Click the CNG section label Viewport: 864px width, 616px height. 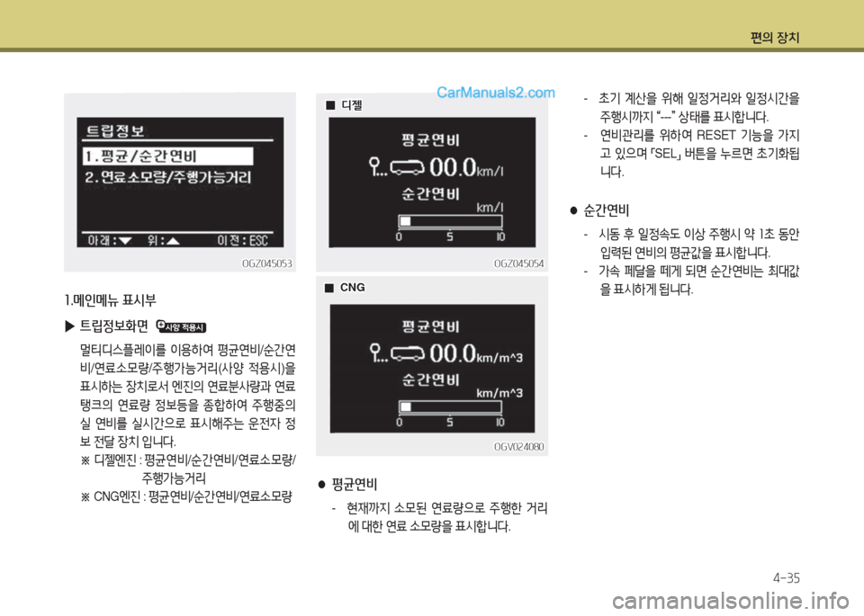(353, 288)
